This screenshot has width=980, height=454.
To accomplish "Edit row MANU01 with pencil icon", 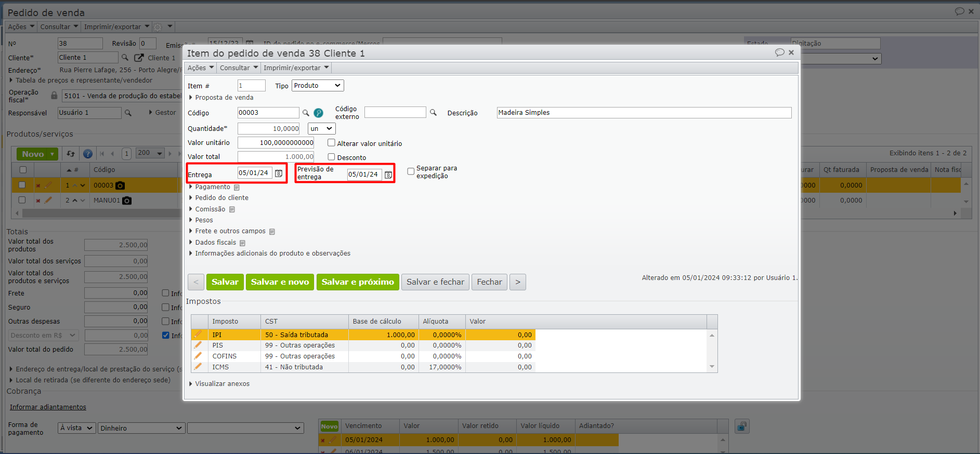I will point(48,200).
